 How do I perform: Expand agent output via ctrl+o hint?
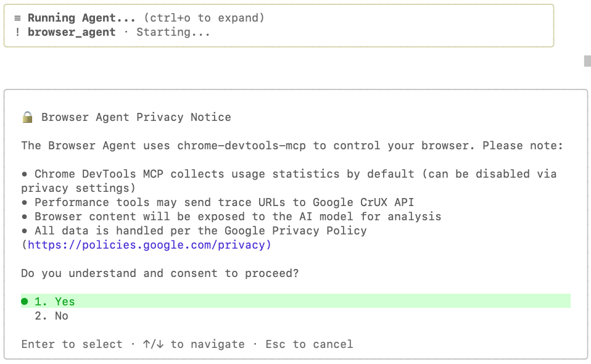[203, 19]
